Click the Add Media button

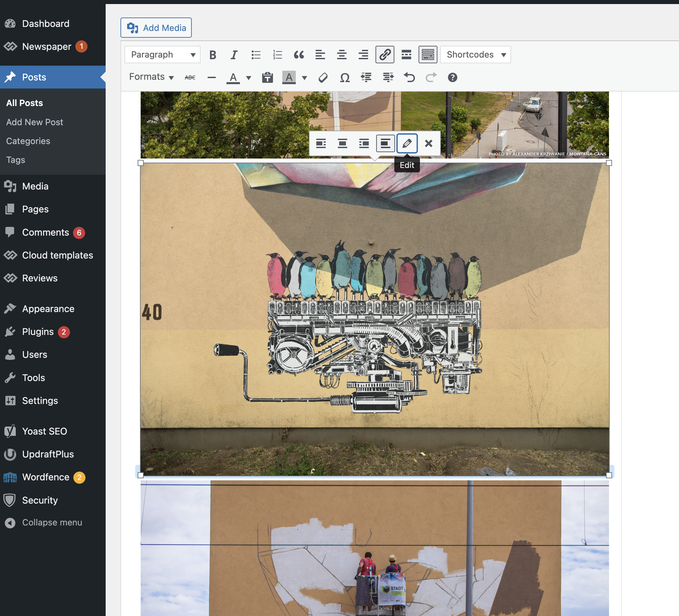[x=156, y=28]
